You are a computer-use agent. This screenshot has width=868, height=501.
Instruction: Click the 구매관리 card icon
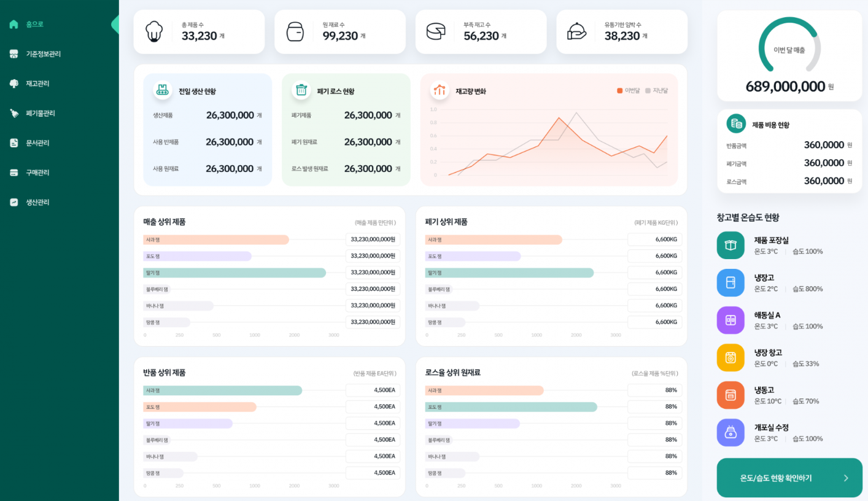14,173
